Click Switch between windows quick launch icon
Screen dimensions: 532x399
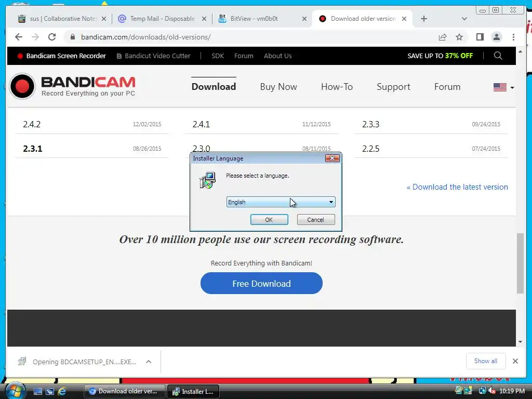50,392
